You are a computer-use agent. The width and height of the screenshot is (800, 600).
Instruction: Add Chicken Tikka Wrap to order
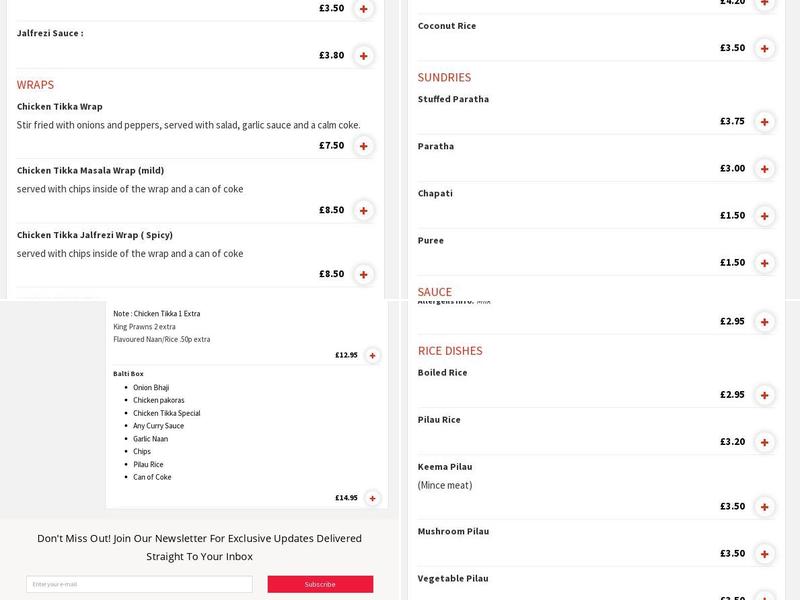point(363,146)
